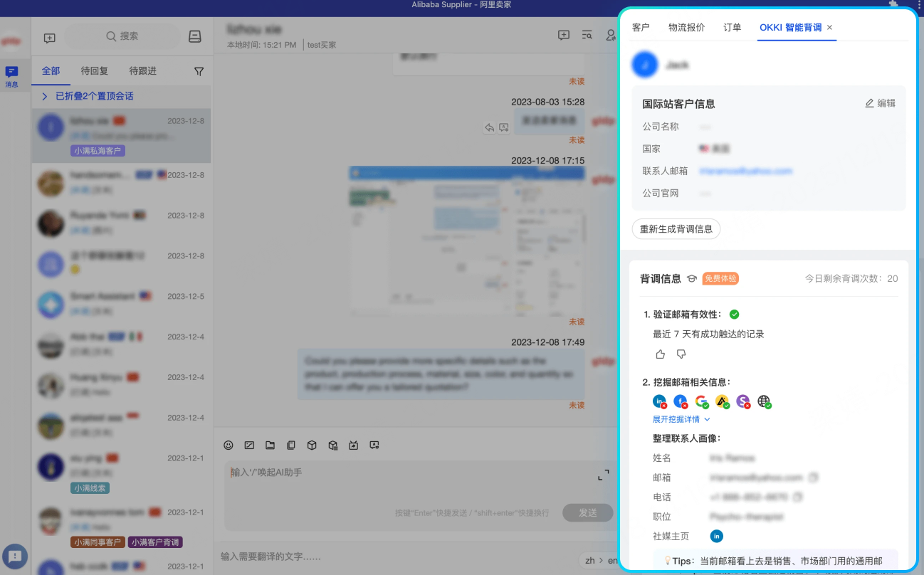Open the quick reply templates icon
The image size is (924, 575).
(290, 445)
